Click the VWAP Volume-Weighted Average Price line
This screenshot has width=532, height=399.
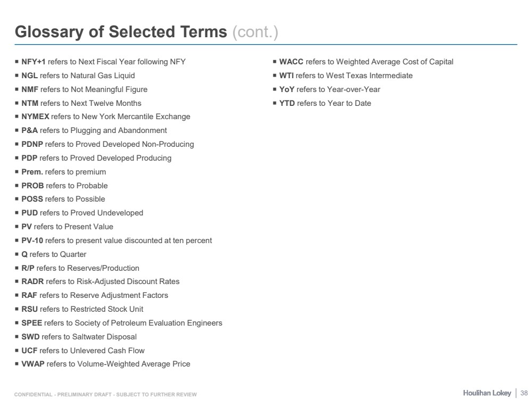click(x=105, y=364)
